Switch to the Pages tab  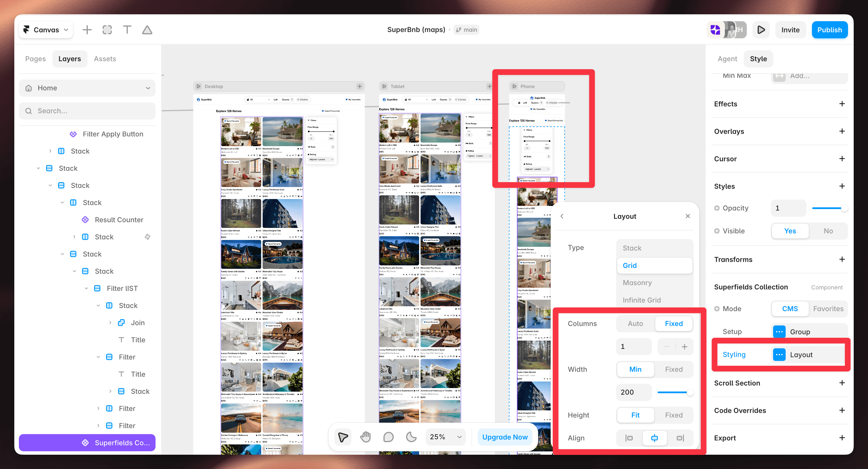click(35, 59)
